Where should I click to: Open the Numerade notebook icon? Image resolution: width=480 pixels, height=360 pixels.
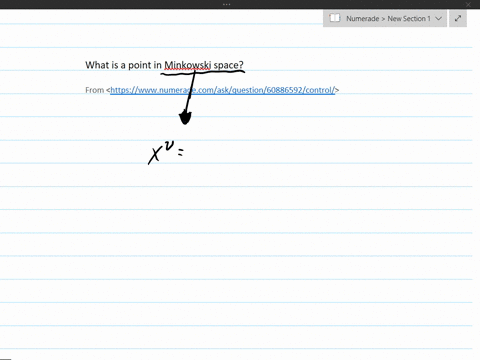tap(335, 18)
